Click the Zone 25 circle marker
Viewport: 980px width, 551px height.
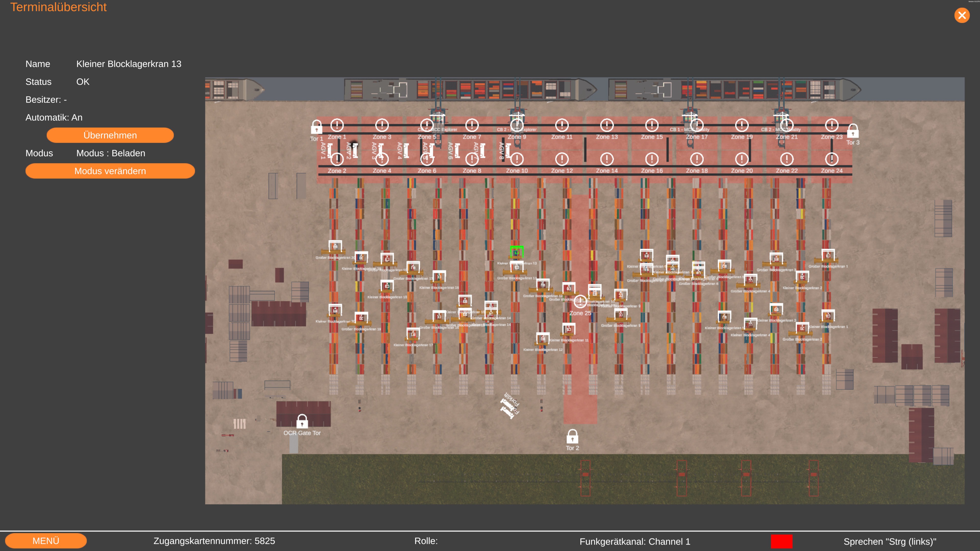click(x=580, y=302)
